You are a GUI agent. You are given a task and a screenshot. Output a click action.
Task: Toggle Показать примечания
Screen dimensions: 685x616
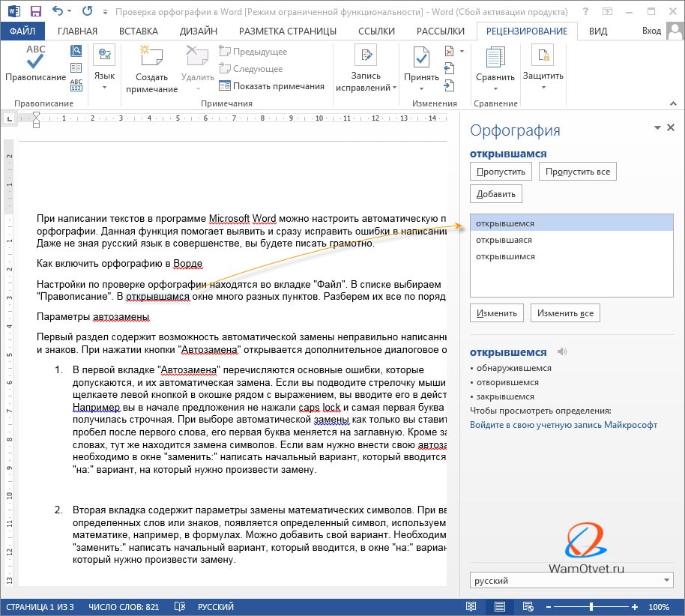271,86
